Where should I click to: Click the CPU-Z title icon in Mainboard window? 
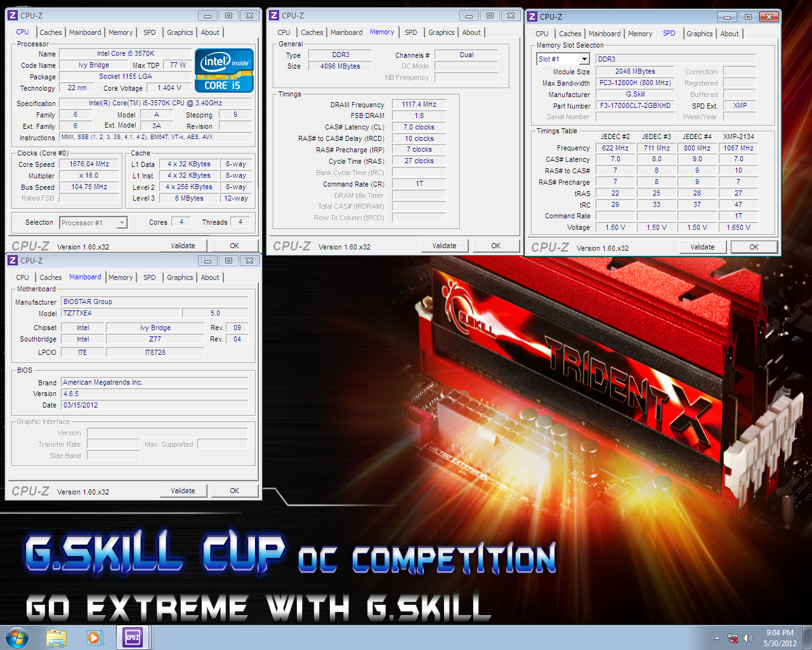point(12,260)
